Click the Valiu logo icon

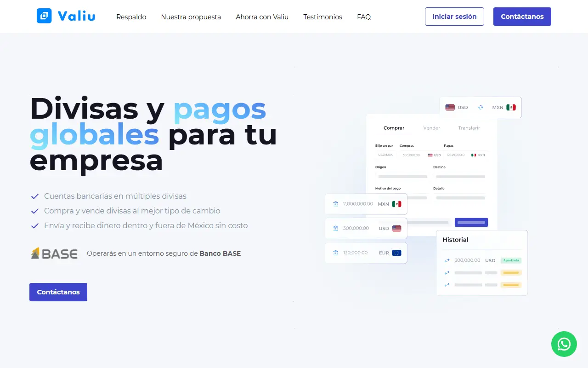point(44,16)
